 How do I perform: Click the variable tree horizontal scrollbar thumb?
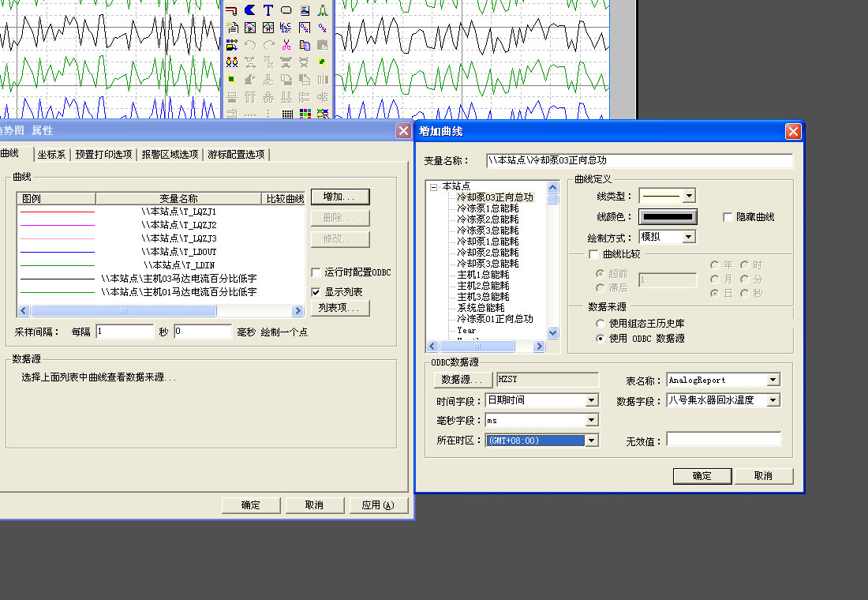click(477, 347)
